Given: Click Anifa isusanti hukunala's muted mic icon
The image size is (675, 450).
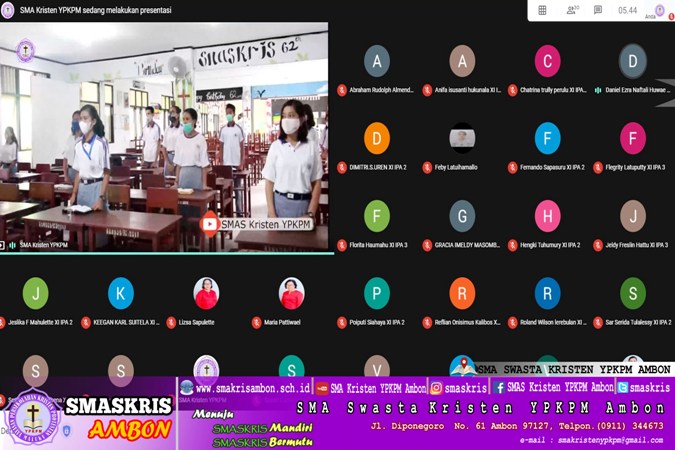Looking at the screenshot, I should pos(427,90).
